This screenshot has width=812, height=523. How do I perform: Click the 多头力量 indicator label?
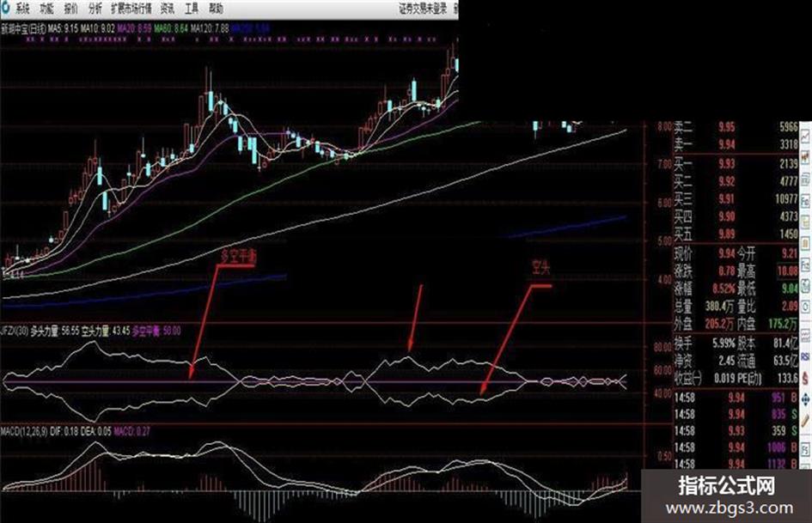tap(44, 331)
